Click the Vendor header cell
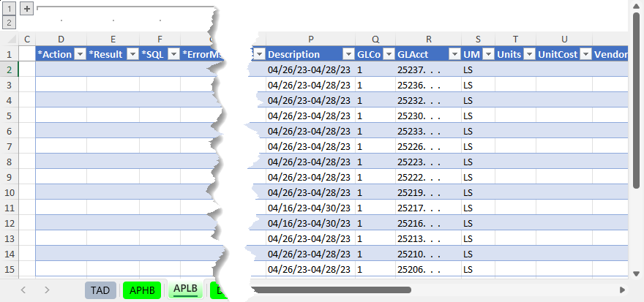 tap(610, 54)
